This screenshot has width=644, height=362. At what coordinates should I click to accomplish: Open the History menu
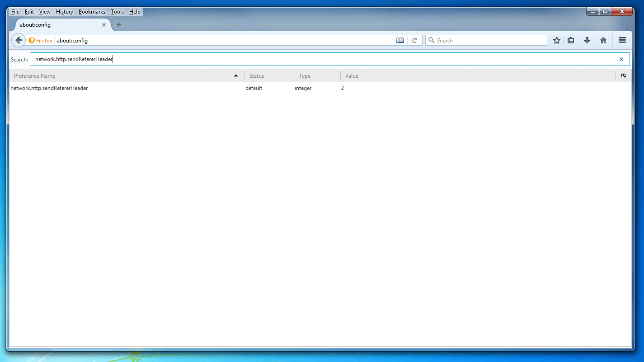(65, 12)
